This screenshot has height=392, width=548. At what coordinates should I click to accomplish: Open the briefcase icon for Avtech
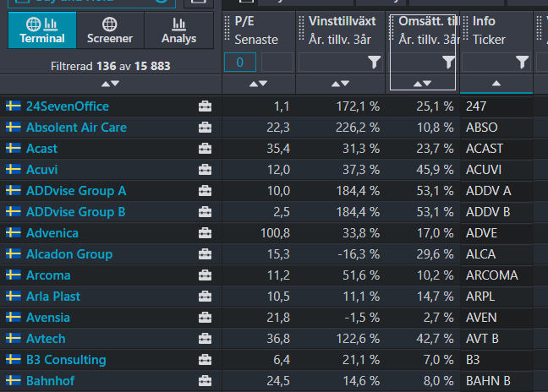[x=205, y=338]
